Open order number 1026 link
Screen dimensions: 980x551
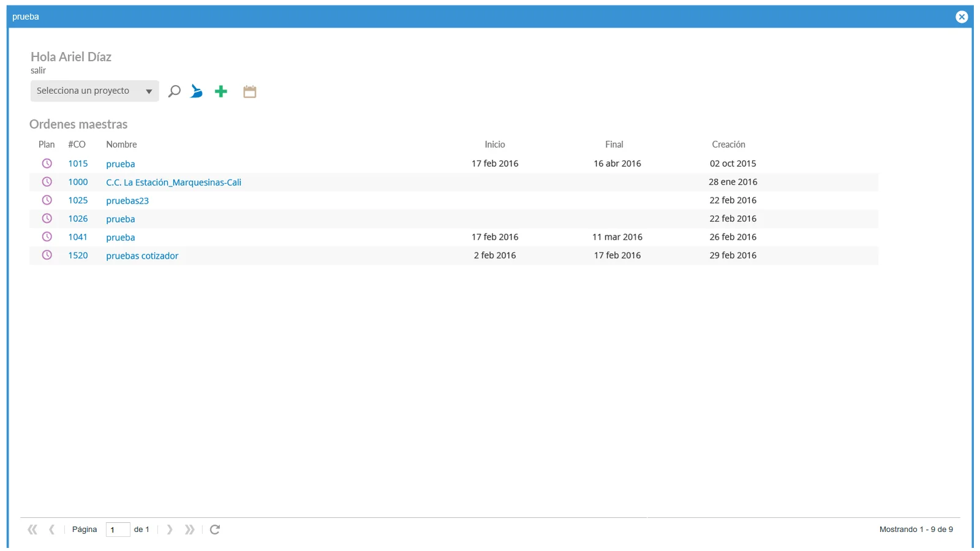78,219
